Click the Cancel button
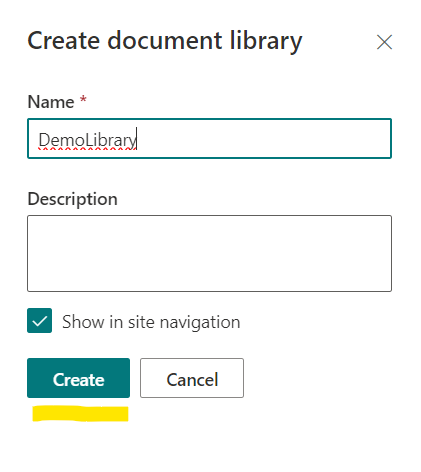This screenshot has height=472, width=421. (192, 378)
